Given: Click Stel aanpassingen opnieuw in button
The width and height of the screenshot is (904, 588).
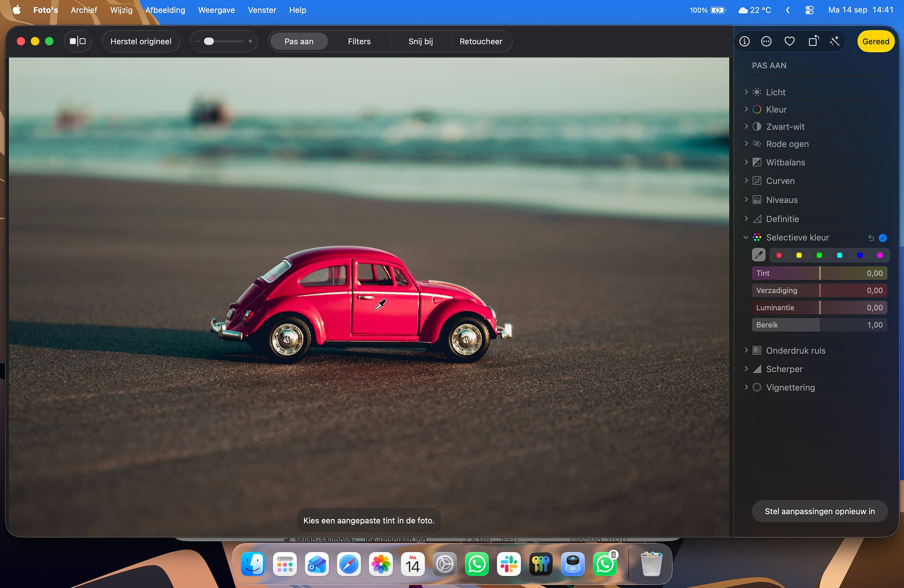Looking at the screenshot, I should pos(820,511).
